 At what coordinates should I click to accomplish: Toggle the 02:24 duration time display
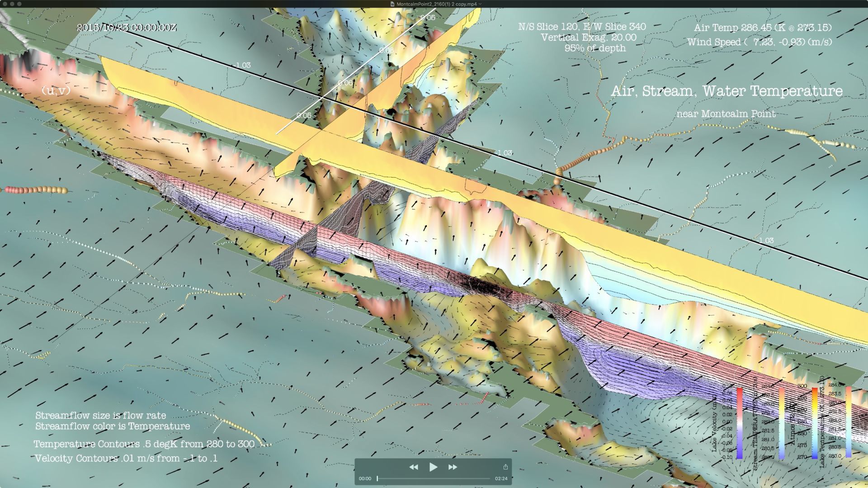[x=501, y=479]
